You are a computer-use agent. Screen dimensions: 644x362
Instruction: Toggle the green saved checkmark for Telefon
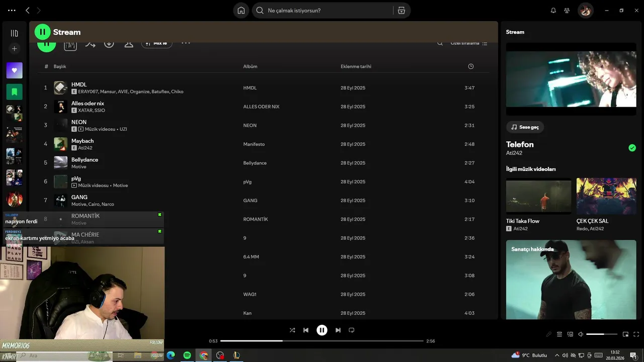632,148
